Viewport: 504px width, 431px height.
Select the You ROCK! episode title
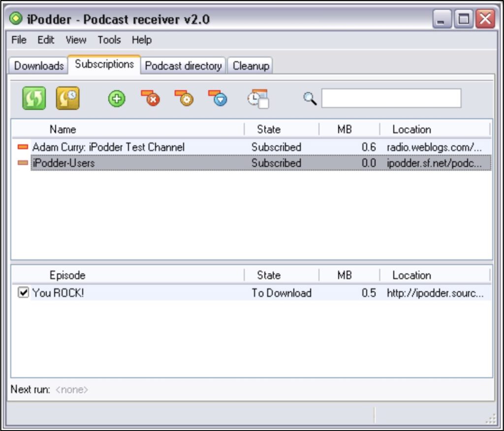[x=58, y=293]
